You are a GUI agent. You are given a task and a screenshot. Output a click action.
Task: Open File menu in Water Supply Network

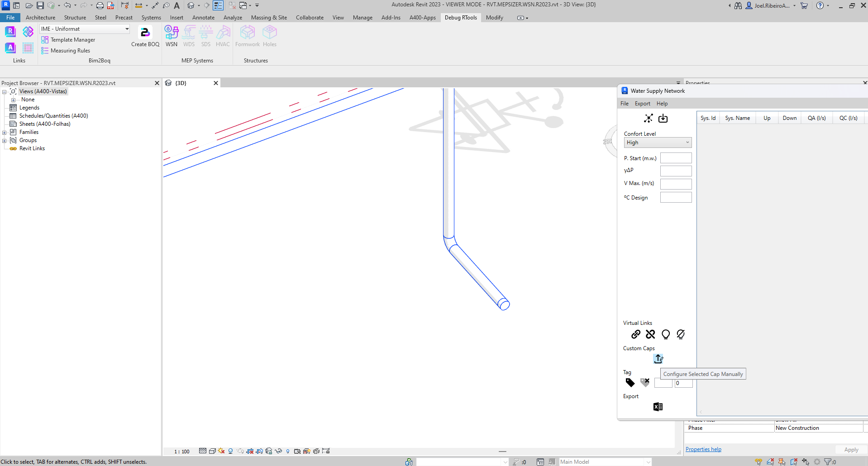click(624, 104)
